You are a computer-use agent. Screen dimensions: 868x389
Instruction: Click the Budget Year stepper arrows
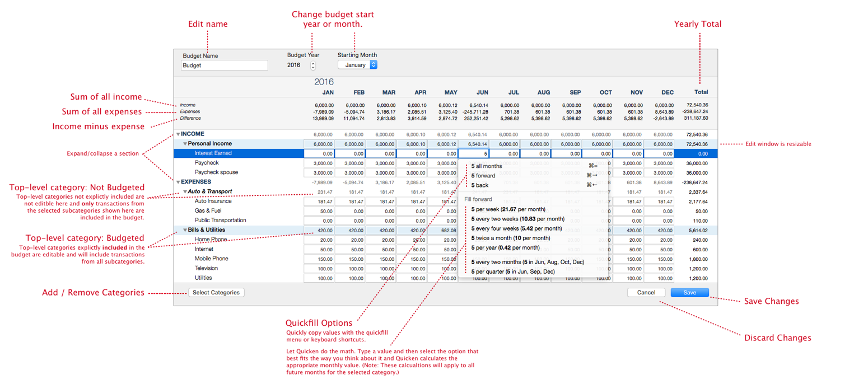[x=312, y=65]
